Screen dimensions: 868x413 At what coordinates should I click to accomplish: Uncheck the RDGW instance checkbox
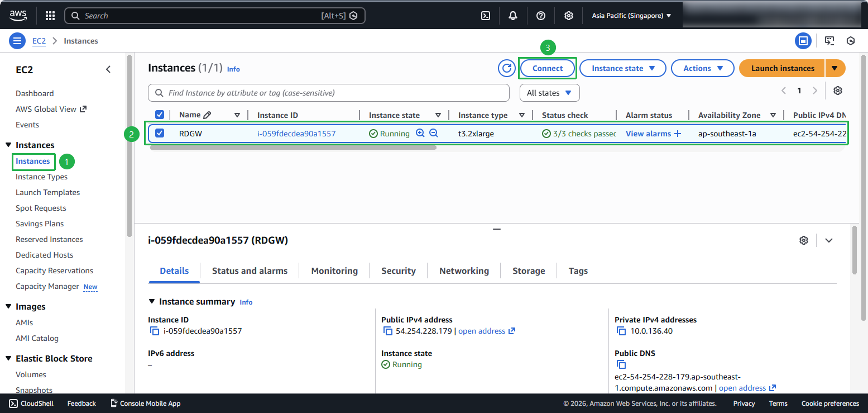[x=160, y=134]
